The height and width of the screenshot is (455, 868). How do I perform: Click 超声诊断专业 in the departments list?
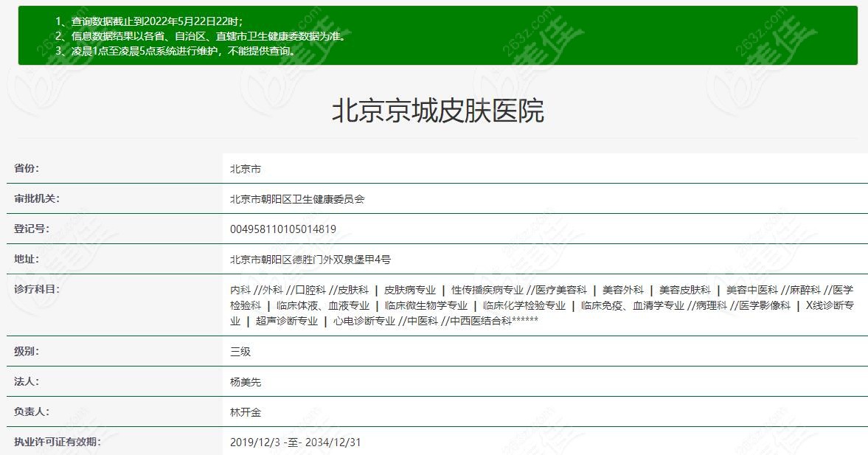click(x=287, y=321)
